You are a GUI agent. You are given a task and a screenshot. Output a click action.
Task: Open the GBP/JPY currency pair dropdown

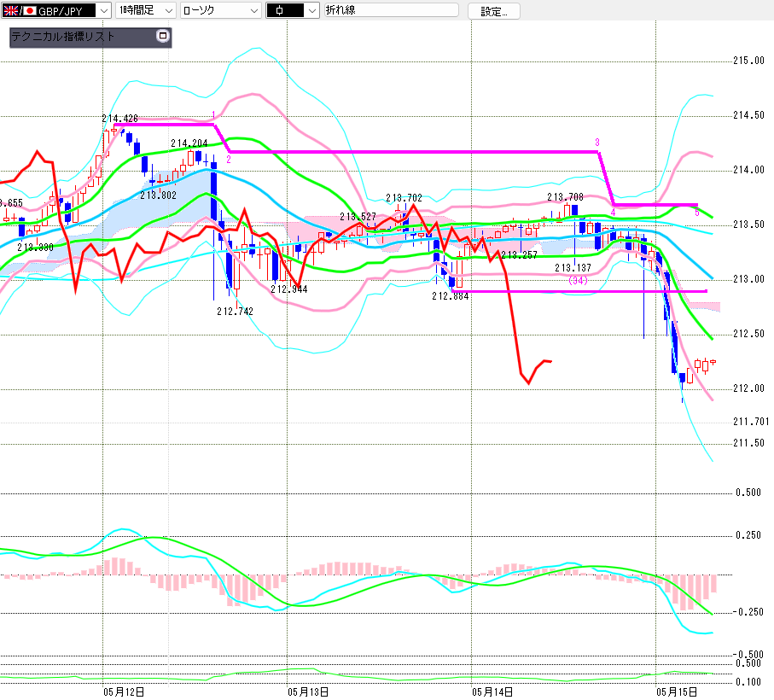point(55,10)
